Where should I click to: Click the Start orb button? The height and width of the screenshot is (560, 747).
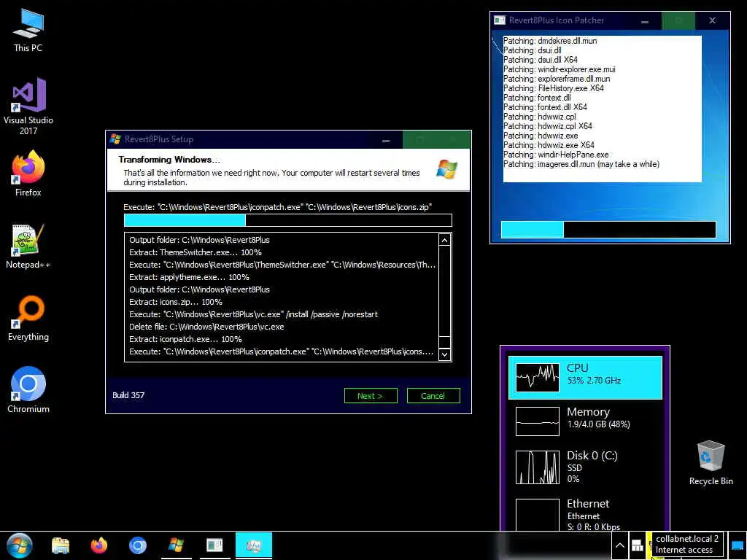[x=20, y=545]
